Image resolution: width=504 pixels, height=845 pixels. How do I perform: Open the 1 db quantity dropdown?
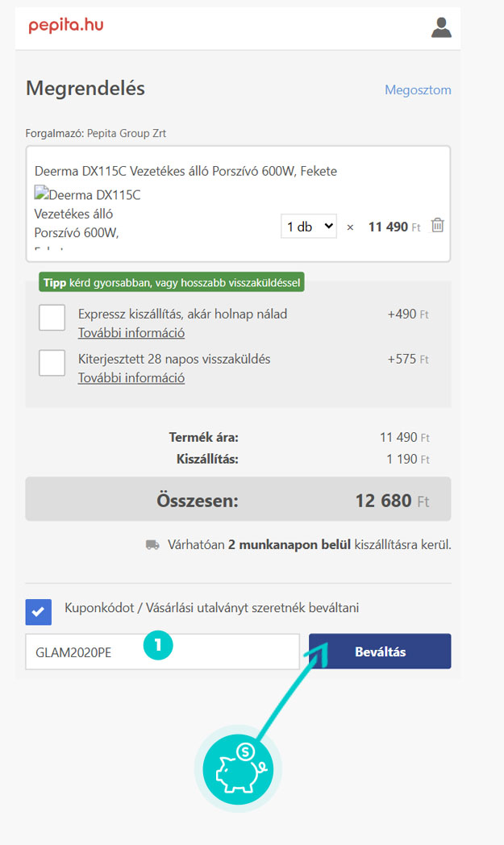pyautogui.click(x=309, y=227)
